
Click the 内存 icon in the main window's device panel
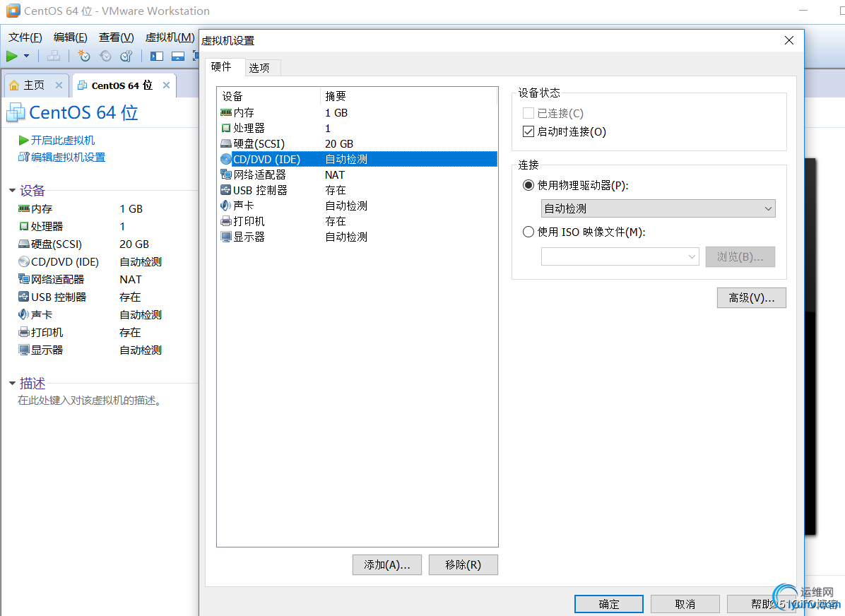24,208
